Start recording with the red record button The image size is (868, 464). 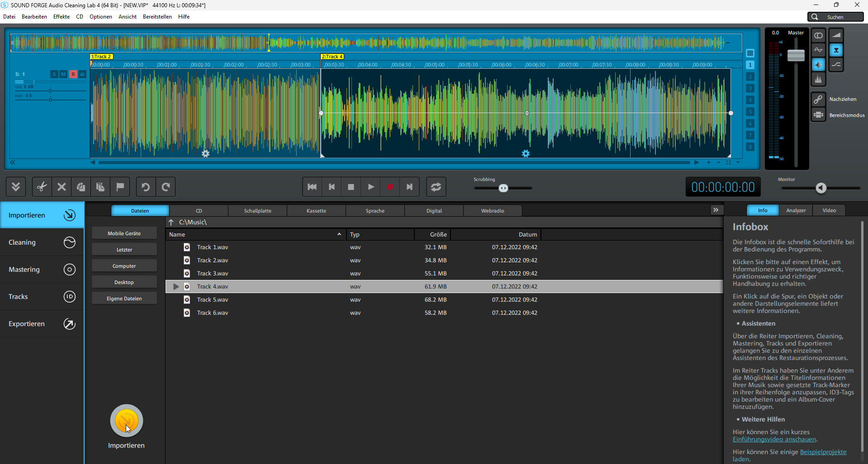pyautogui.click(x=390, y=187)
